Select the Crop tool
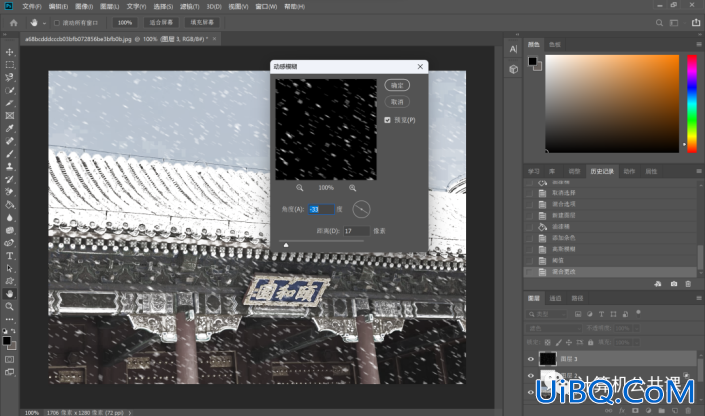This screenshot has width=705, height=416. (x=9, y=103)
